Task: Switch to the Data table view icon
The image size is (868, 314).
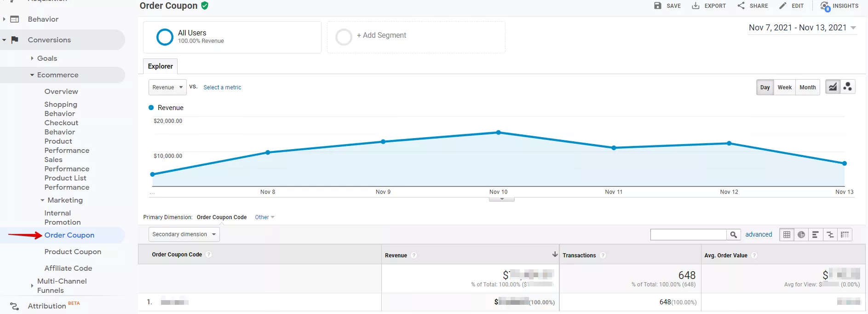Action: [787, 235]
